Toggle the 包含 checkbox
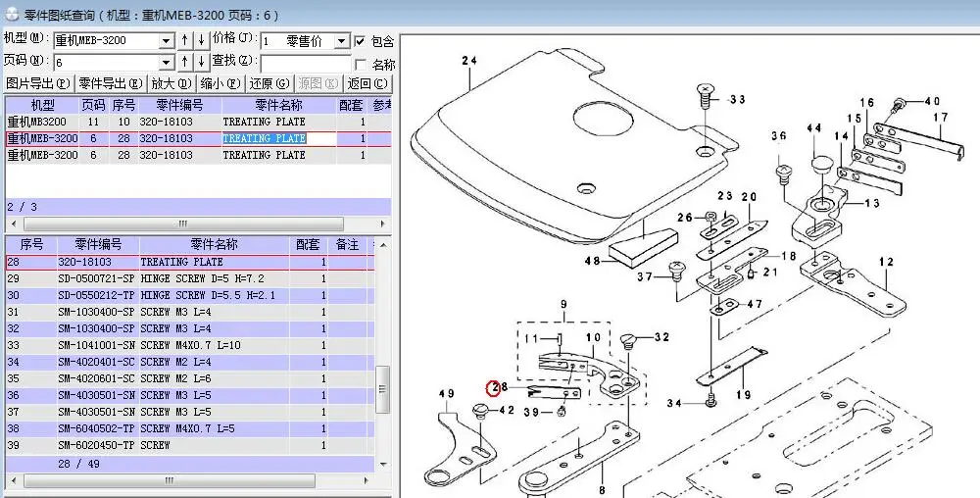Viewport: 980px width, 498px height. point(360,41)
